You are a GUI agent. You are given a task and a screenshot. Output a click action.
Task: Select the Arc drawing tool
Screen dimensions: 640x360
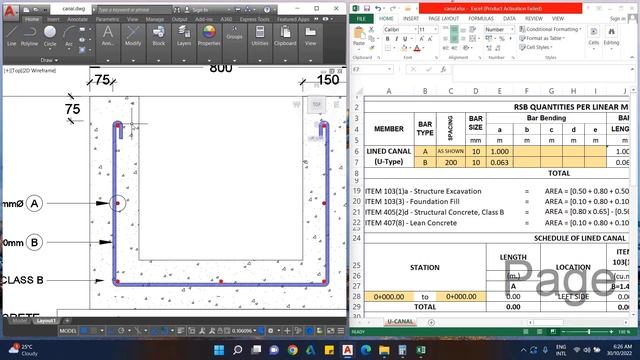(69, 37)
